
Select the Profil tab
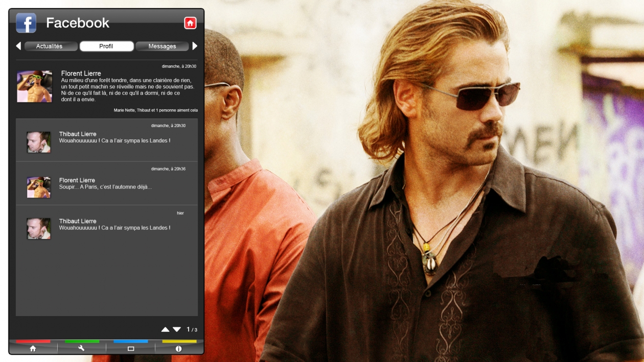pos(106,46)
